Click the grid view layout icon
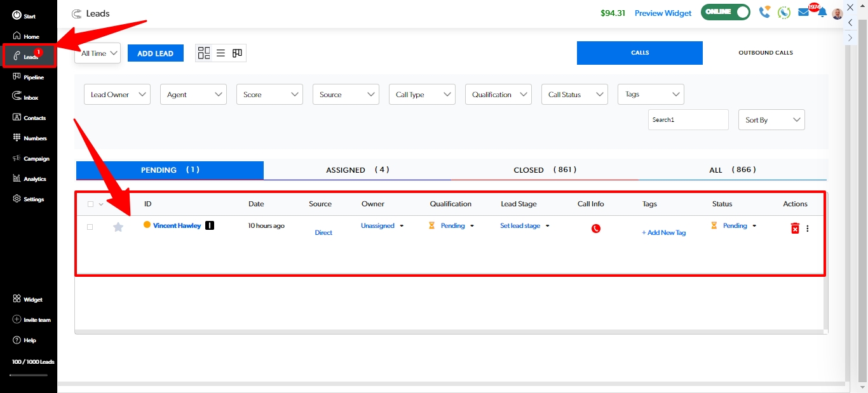Image resolution: width=868 pixels, height=393 pixels. click(204, 53)
